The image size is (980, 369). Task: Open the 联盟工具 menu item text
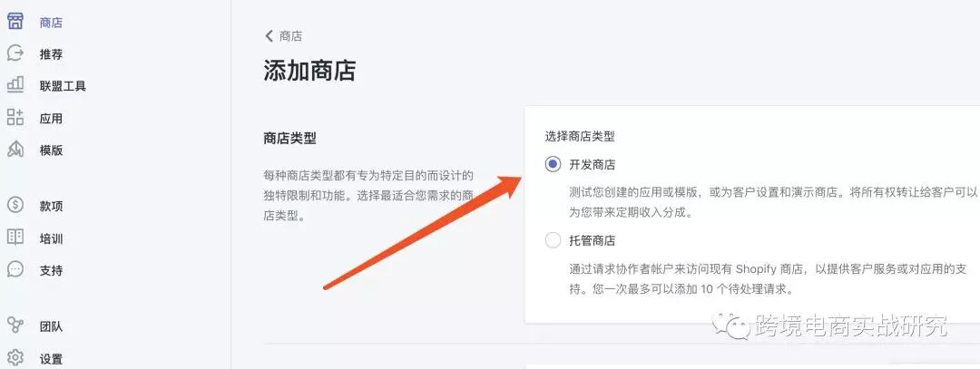point(63,87)
